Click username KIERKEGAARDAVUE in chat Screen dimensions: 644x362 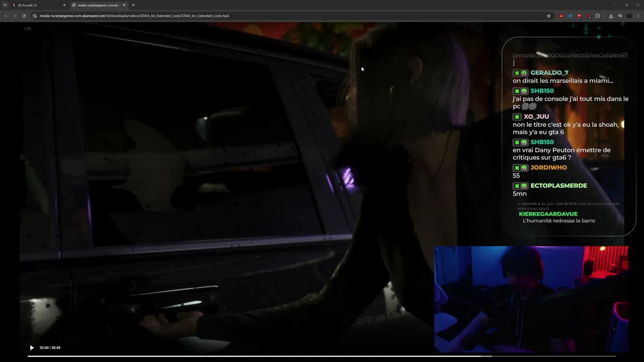click(x=548, y=214)
